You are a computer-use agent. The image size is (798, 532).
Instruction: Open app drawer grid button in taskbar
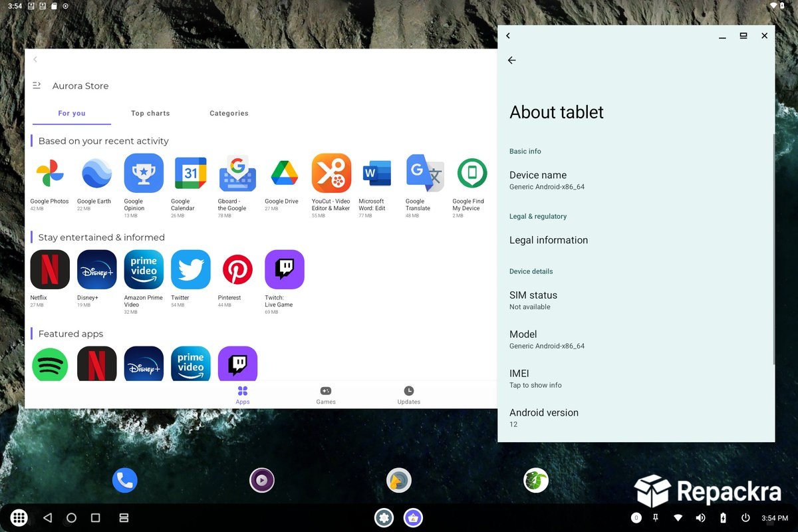pyautogui.click(x=19, y=517)
